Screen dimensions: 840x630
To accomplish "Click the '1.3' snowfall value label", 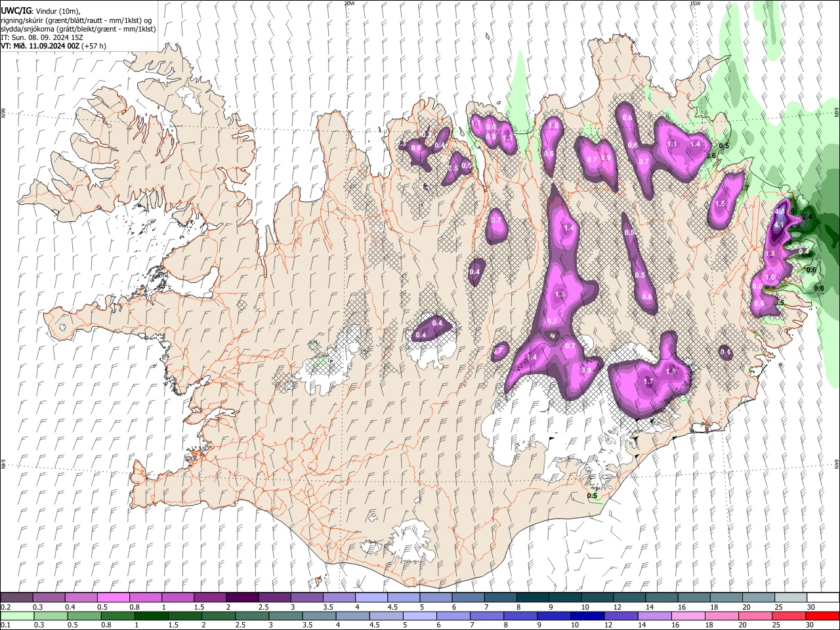I will click(x=560, y=294).
